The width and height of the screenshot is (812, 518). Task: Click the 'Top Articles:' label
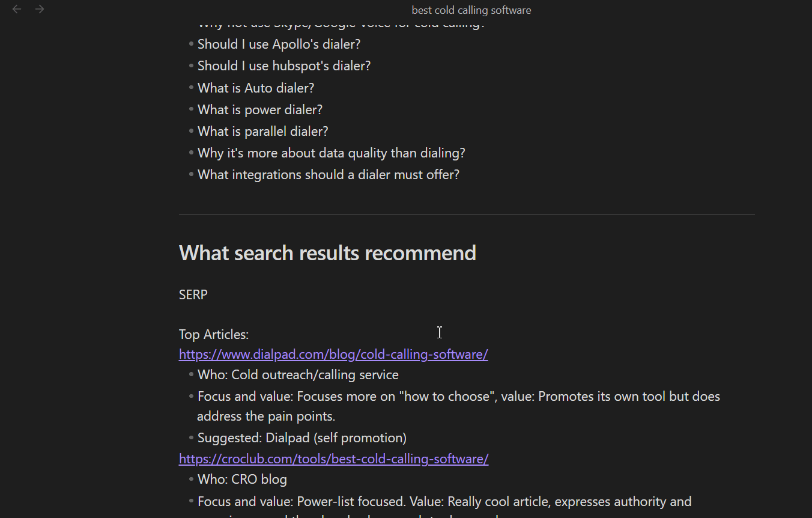[x=213, y=334]
